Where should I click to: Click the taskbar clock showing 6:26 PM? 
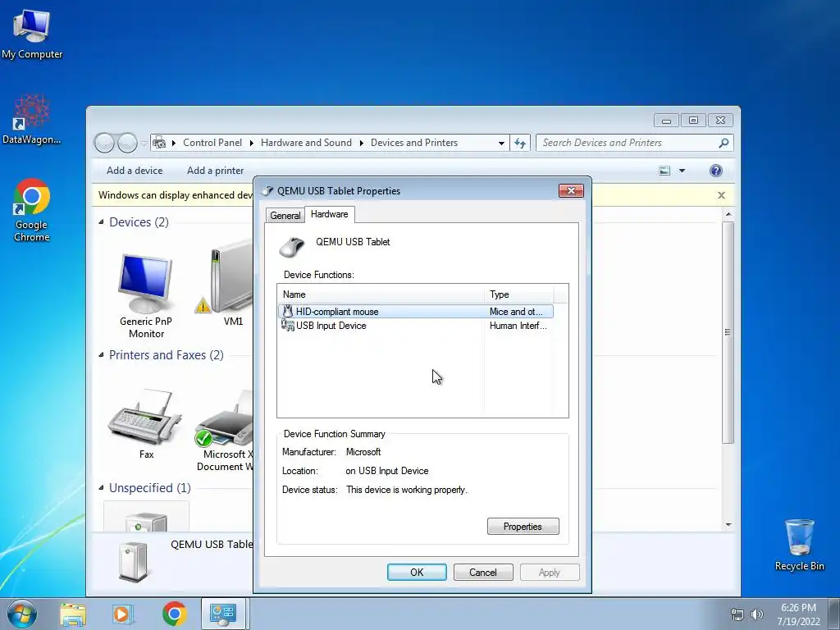[x=798, y=614]
